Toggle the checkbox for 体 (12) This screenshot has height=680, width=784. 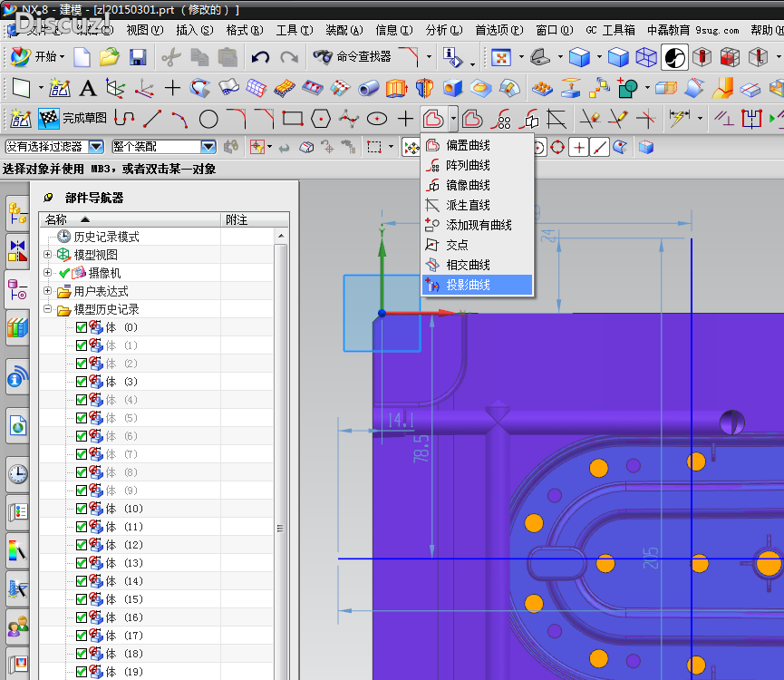(x=82, y=545)
